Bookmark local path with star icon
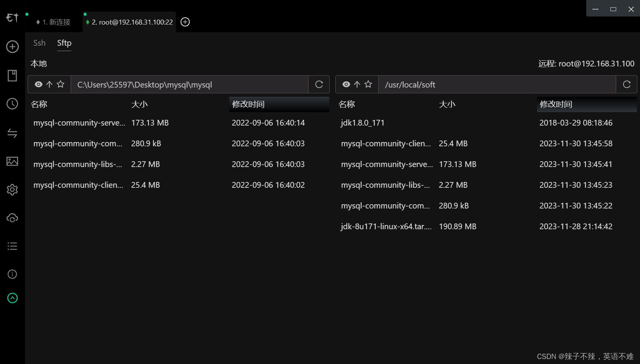Screen dimensions: 640x364 61,84
